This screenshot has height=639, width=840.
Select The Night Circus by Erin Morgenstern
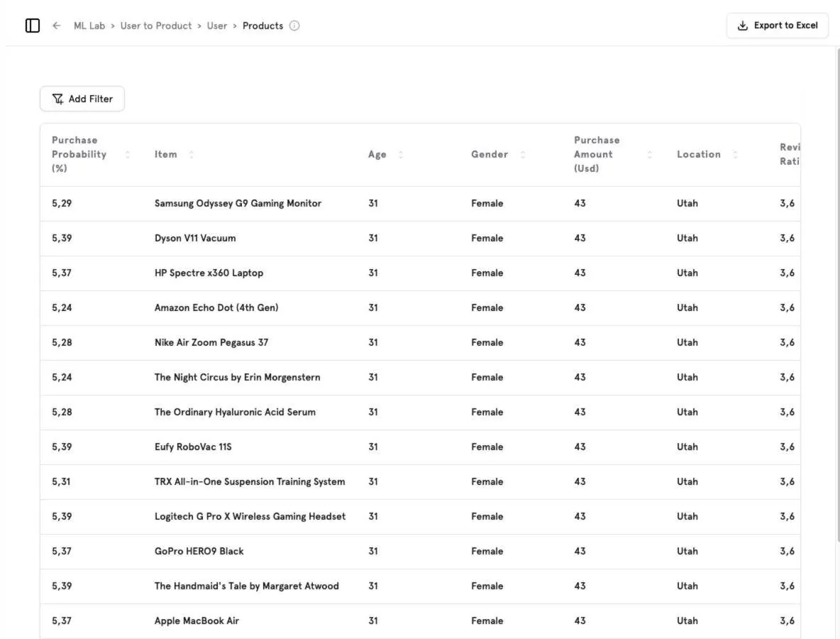pyautogui.click(x=238, y=378)
